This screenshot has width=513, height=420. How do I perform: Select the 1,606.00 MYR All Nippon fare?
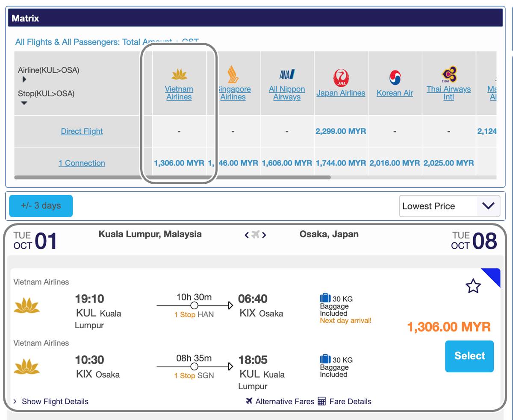287,163
